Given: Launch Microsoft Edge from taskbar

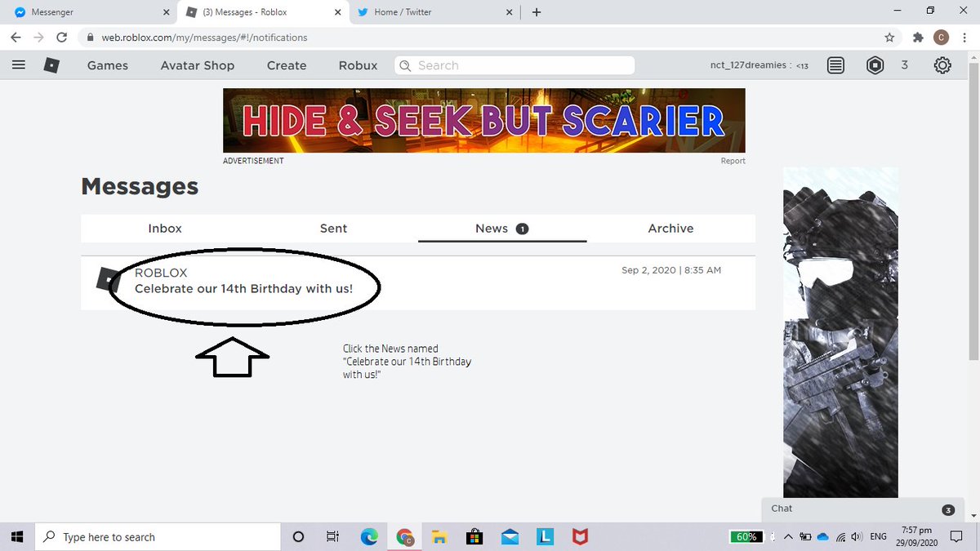Looking at the screenshot, I should [x=369, y=536].
